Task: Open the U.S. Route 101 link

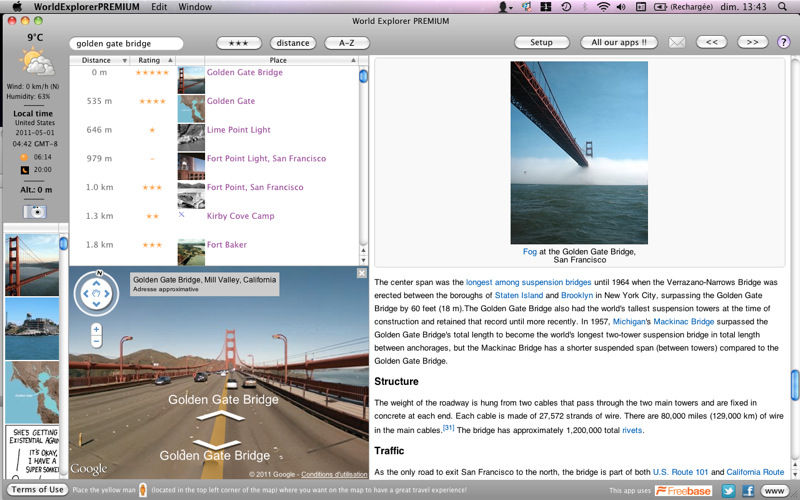Action: click(681, 472)
